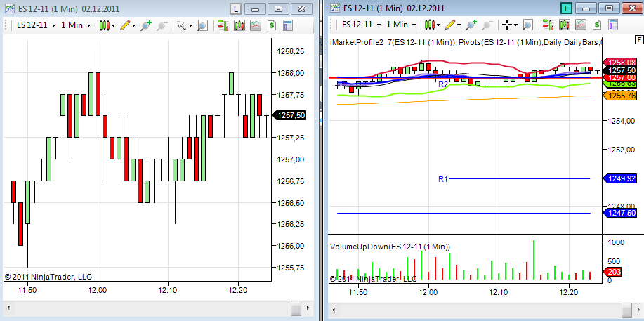The width and height of the screenshot is (644, 321).
Task: Click the blue 1249,92 price marker
Action: [x=622, y=178]
